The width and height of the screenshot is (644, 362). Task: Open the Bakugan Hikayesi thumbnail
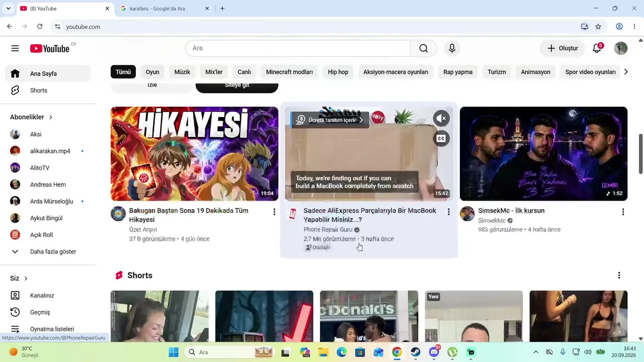194,154
